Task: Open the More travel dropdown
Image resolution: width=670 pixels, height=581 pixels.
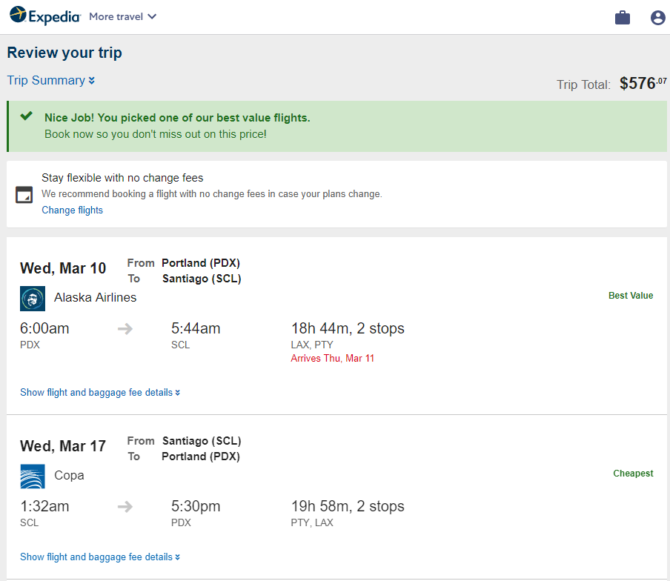Action: [123, 17]
